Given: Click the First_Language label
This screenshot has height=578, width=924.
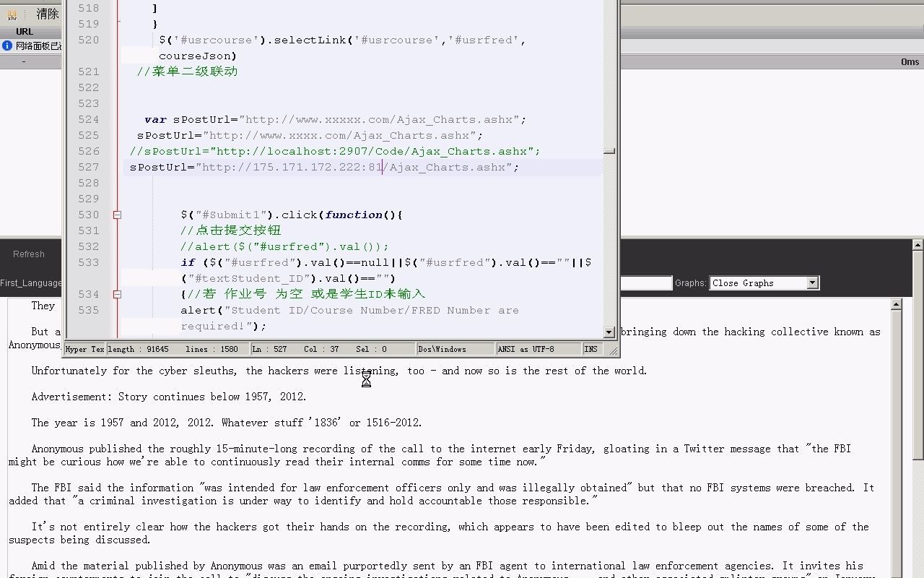Looking at the screenshot, I should 30,283.
